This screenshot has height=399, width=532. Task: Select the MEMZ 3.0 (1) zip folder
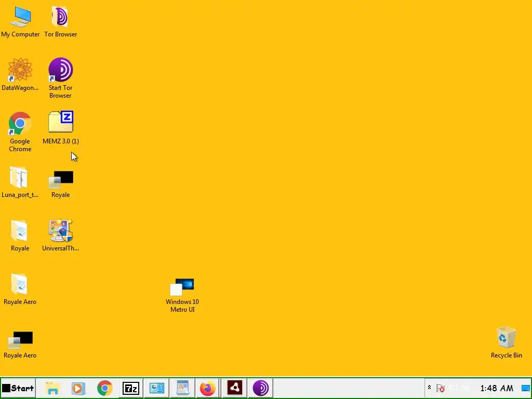coord(61,128)
